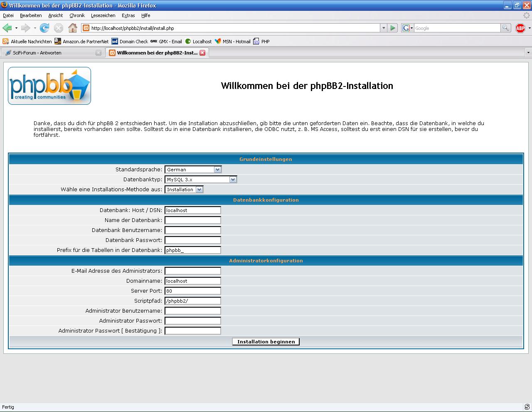Click the Reload page icon
Viewport: 532px width, 412px height.
(x=44, y=28)
